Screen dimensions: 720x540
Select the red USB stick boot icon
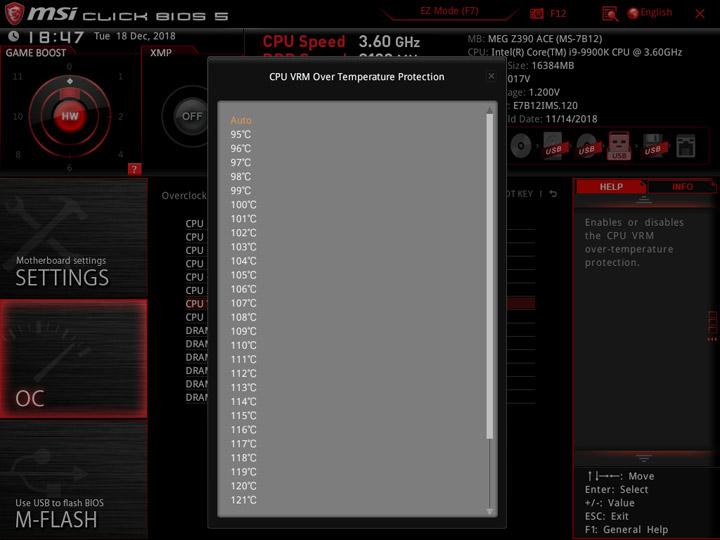[619, 146]
